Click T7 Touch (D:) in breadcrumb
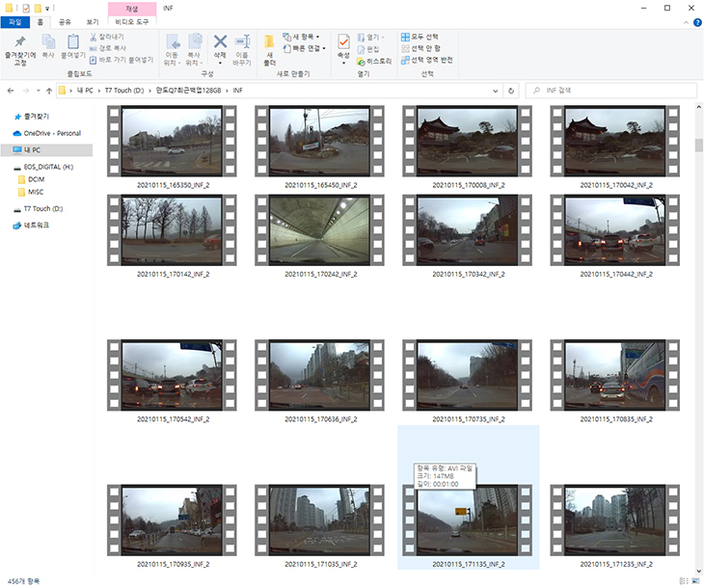 pyautogui.click(x=124, y=91)
